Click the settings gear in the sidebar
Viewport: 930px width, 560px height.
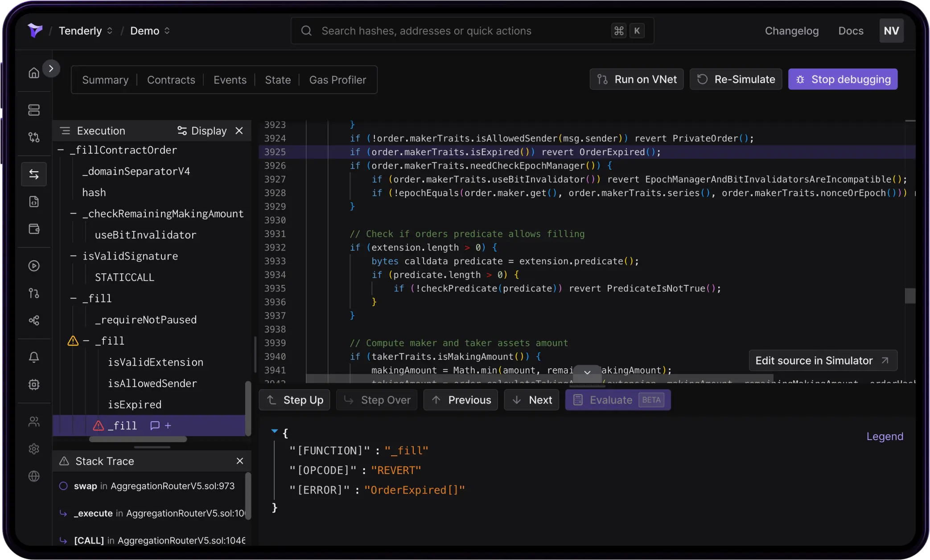(34, 449)
